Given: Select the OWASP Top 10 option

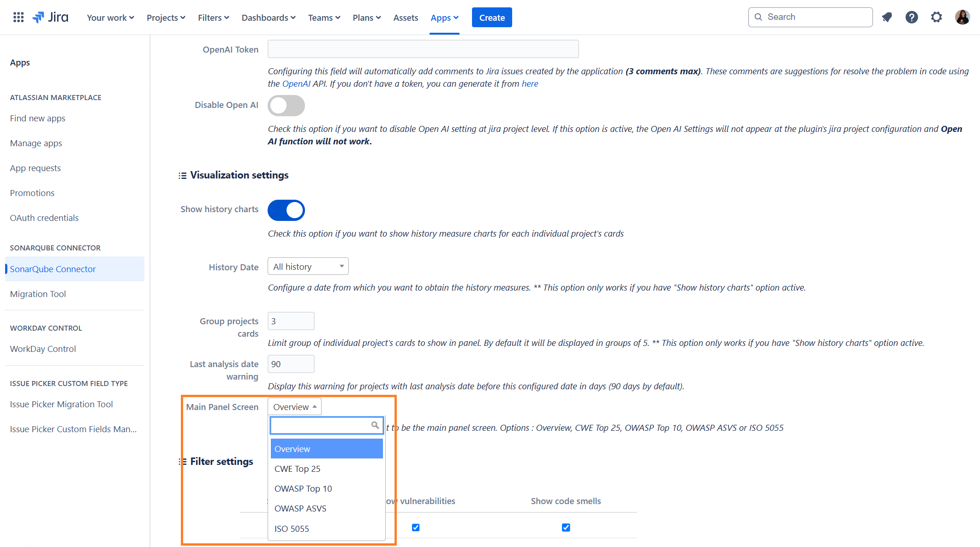Looking at the screenshot, I should (x=327, y=488).
